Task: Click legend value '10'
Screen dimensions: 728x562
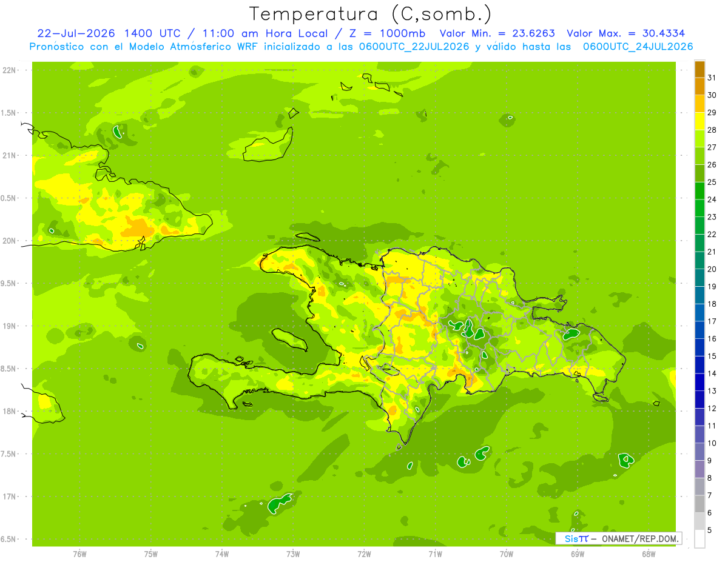Action: pyautogui.click(x=712, y=443)
